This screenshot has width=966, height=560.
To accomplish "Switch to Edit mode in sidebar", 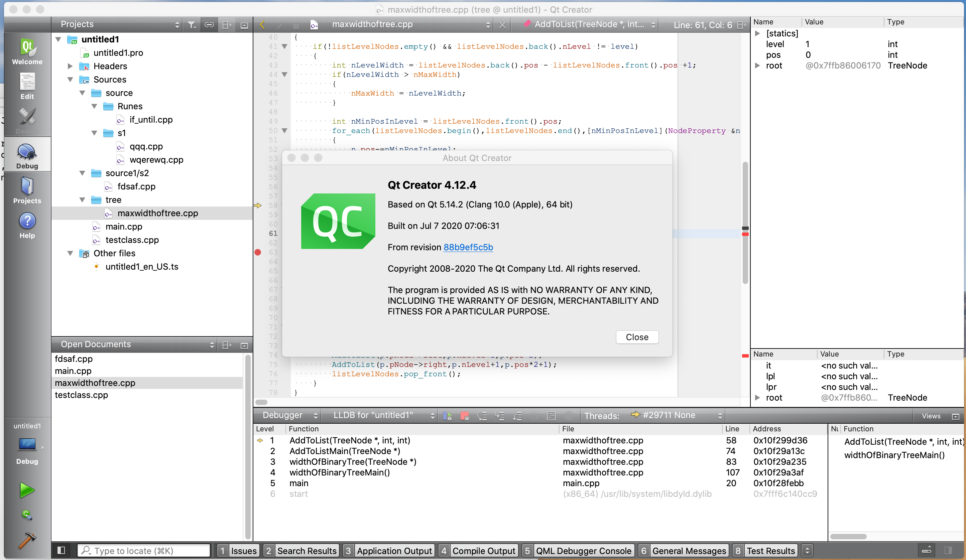I will point(27,87).
